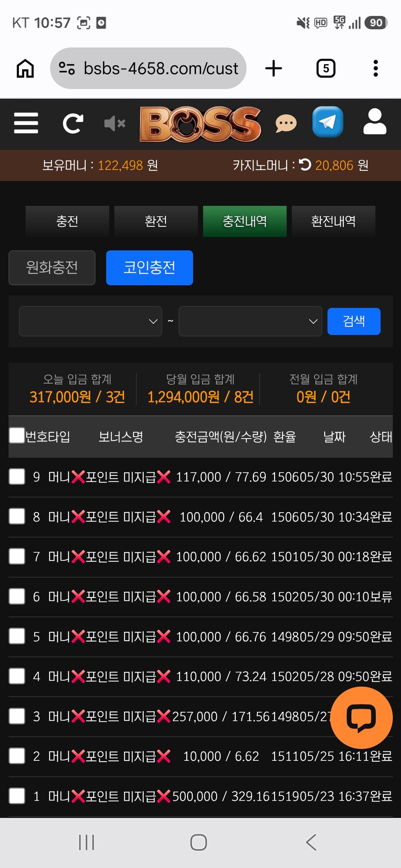Switch to the 환전 tab
The height and width of the screenshot is (868, 401).
coord(156,221)
